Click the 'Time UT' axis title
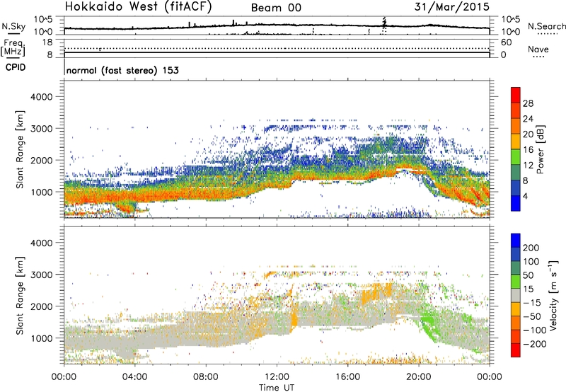The image size is (566, 392). pyautogui.click(x=277, y=387)
